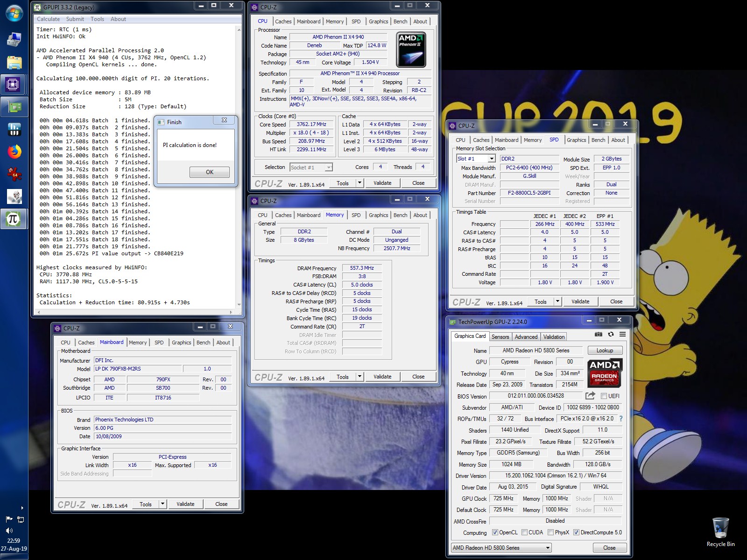Toggle the CUDA computing checkbox
Viewport: 747px width, 560px height.
[x=525, y=532]
